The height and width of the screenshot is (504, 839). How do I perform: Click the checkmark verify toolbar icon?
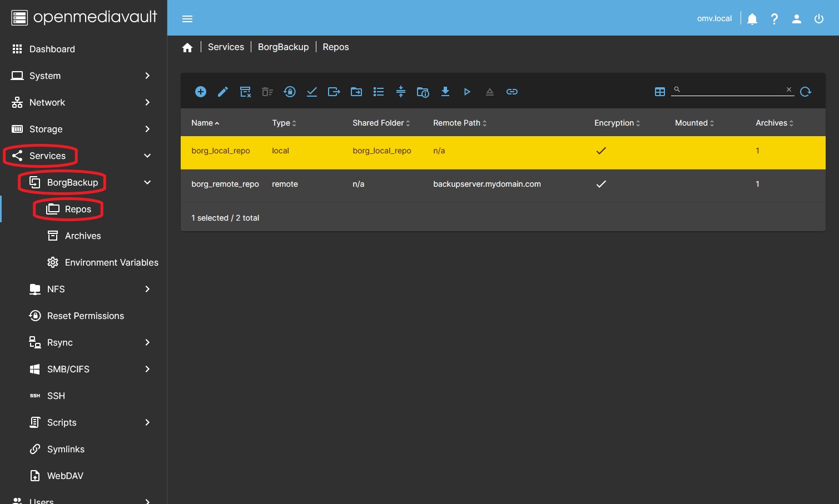tap(312, 92)
